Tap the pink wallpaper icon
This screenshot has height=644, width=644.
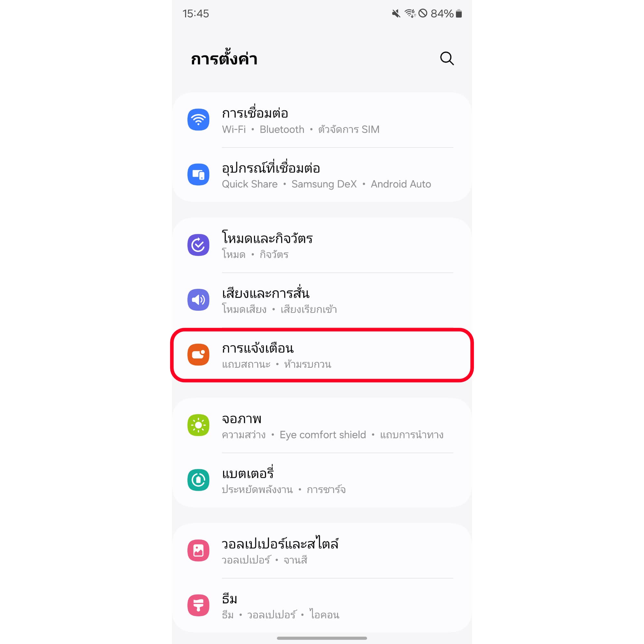click(198, 551)
